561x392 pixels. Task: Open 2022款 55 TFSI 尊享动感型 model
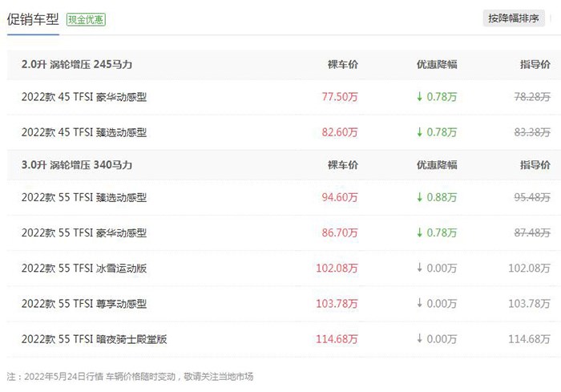pos(84,304)
